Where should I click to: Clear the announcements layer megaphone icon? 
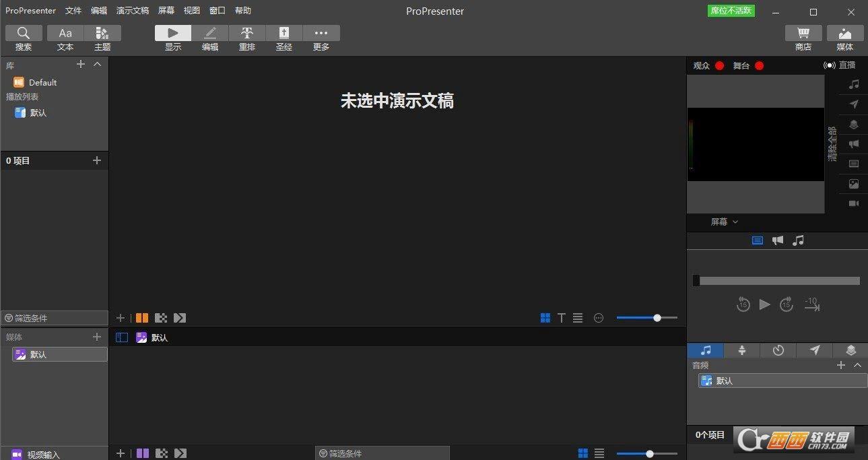[854, 144]
